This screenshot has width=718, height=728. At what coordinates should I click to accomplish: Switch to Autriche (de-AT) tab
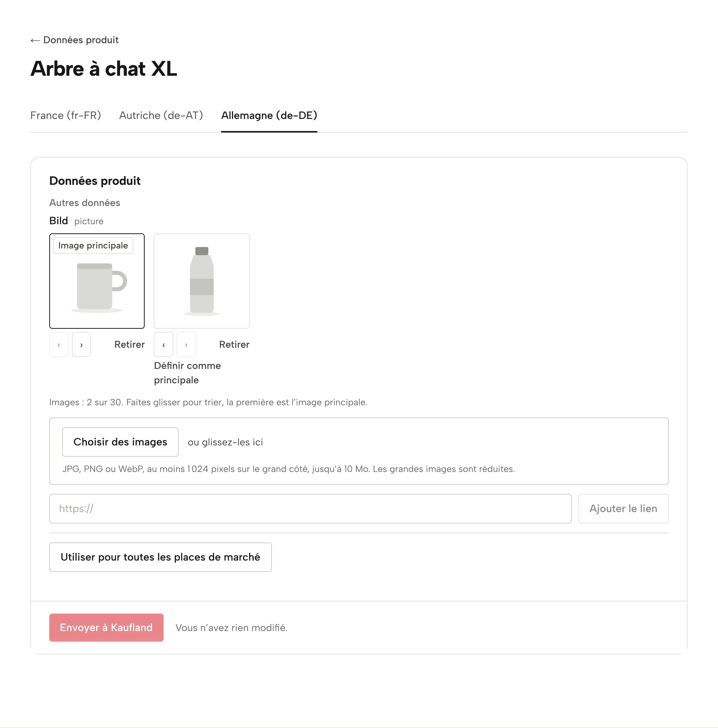(x=161, y=115)
